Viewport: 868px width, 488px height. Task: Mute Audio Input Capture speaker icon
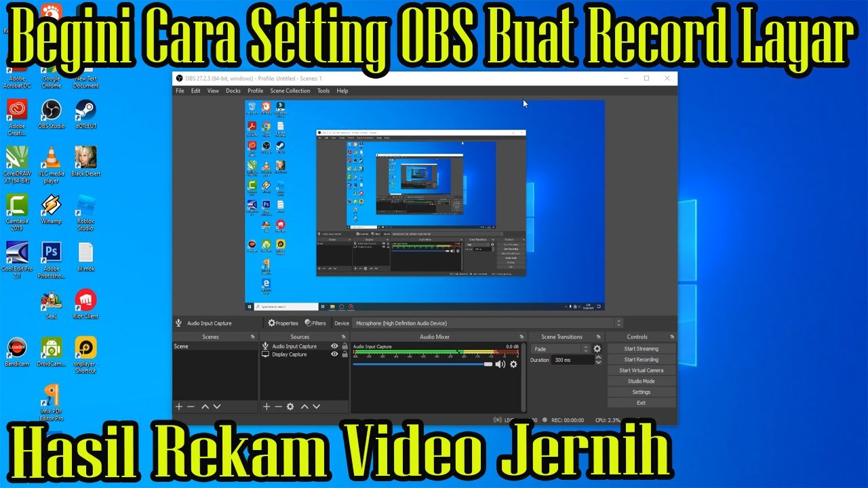pos(500,364)
